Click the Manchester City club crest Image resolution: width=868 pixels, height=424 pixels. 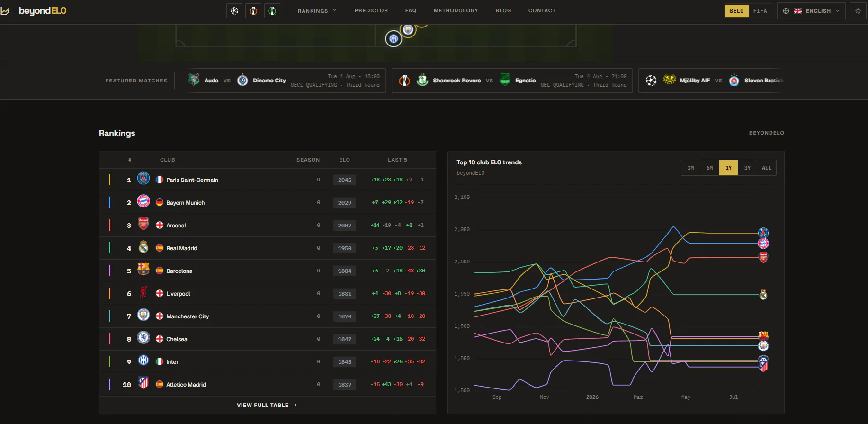(x=143, y=315)
